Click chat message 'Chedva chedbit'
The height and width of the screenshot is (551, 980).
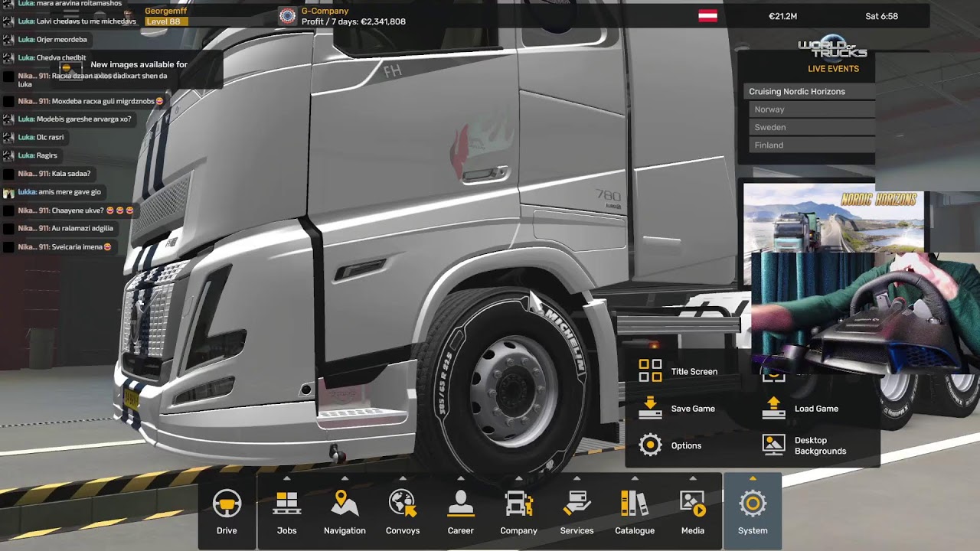pyautogui.click(x=61, y=58)
